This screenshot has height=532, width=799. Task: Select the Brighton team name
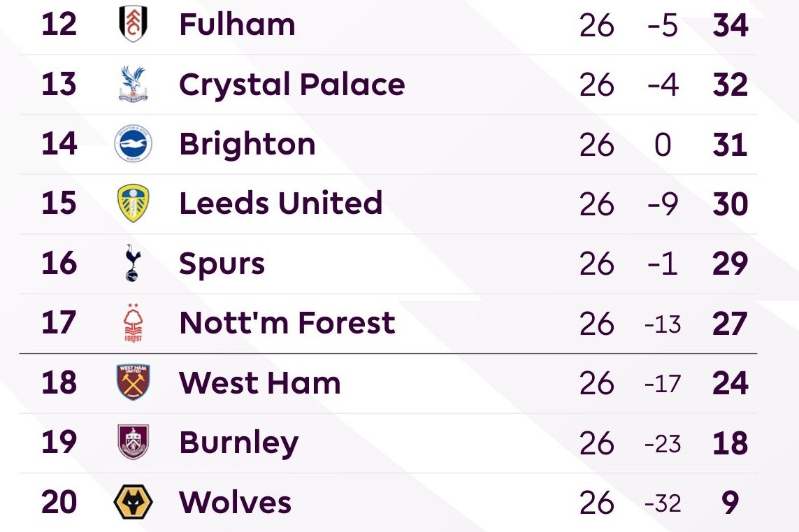[x=247, y=145]
